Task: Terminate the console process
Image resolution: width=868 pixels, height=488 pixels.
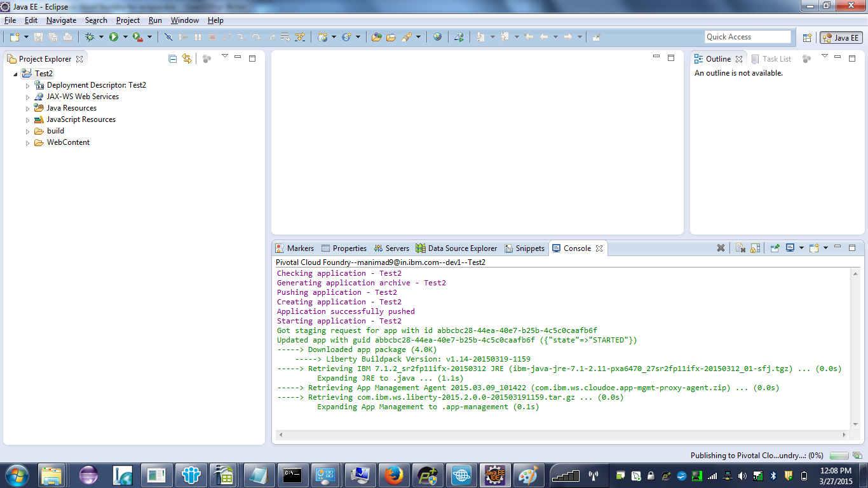Action: [721, 248]
